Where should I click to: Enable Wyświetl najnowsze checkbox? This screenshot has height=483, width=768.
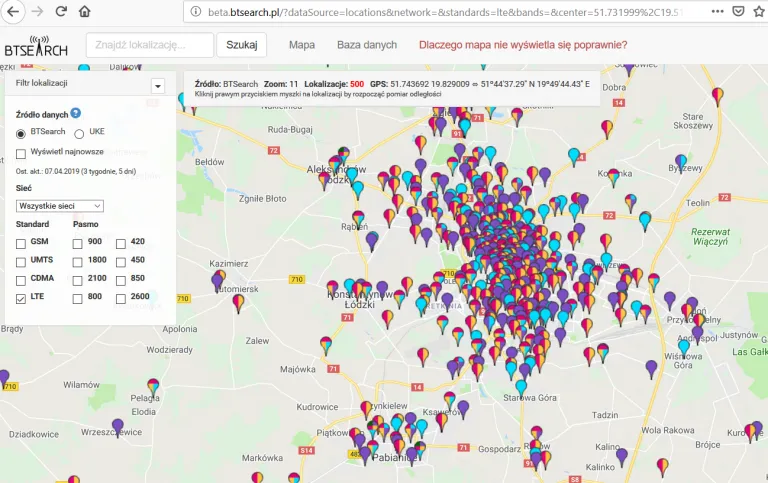coord(21,154)
